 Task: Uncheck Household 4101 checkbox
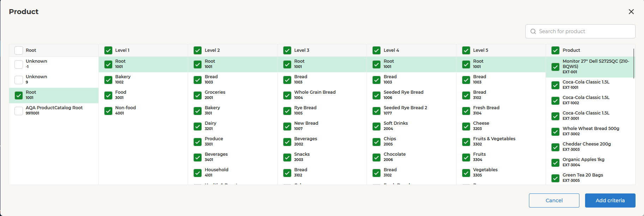[x=198, y=173]
